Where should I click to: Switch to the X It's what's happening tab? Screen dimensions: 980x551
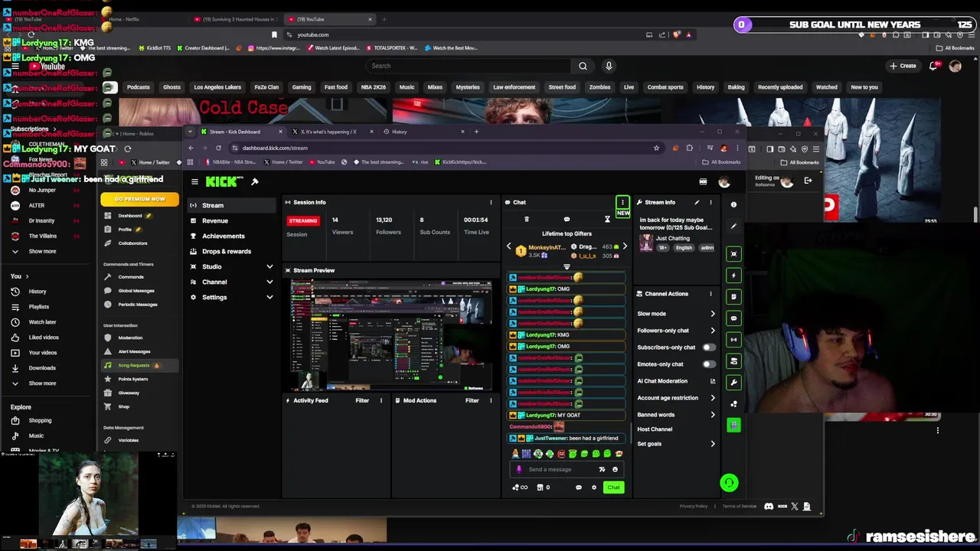[x=329, y=132]
